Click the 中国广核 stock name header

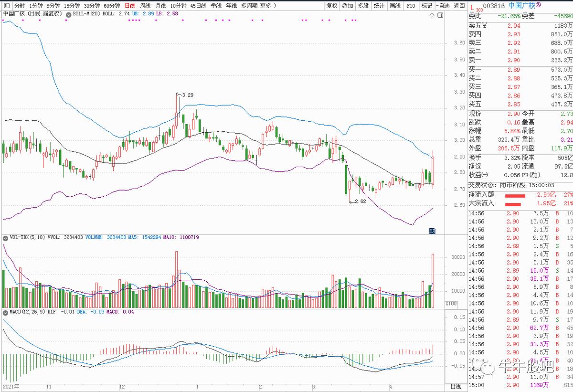[x=521, y=6]
